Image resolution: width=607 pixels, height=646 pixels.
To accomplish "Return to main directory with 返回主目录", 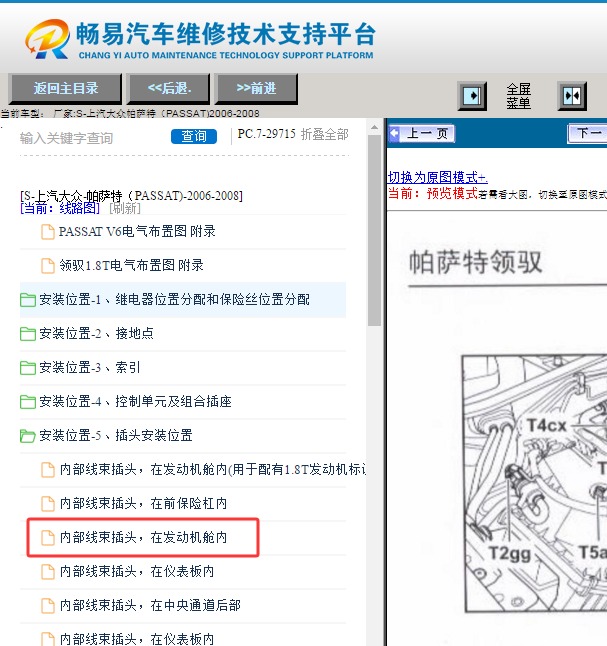I will coord(66,88).
